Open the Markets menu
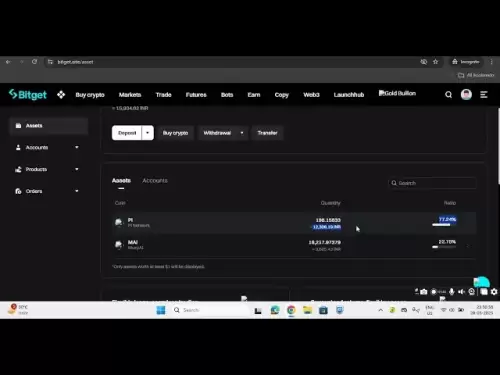This screenshot has height=375, width=500. [x=130, y=95]
